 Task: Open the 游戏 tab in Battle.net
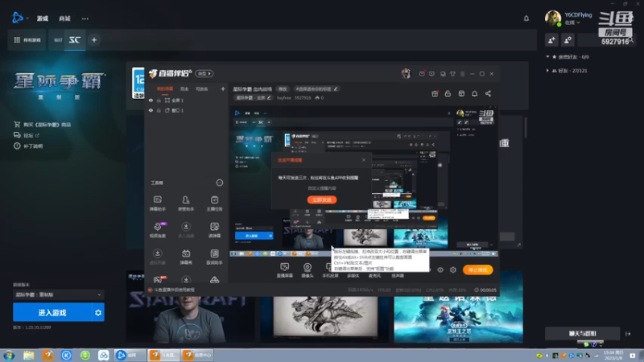[43, 19]
